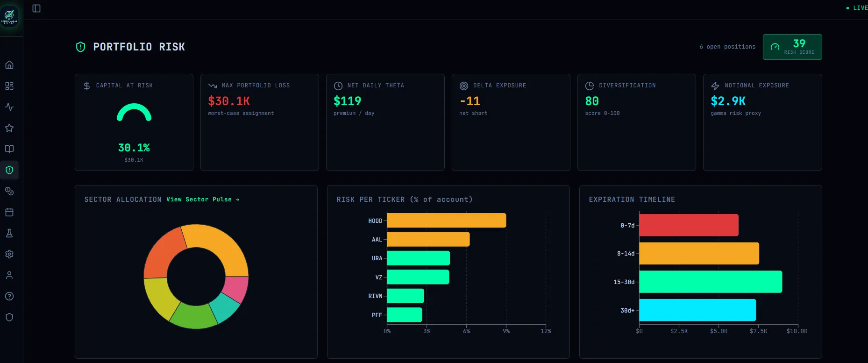Viewport: 868px width, 363px height.
Task: Click the Expiration Timeline heading
Action: [x=632, y=199]
